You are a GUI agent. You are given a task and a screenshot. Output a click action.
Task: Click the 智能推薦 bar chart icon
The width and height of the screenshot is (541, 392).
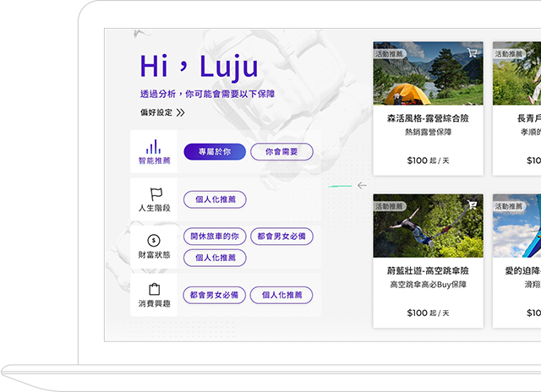click(154, 147)
